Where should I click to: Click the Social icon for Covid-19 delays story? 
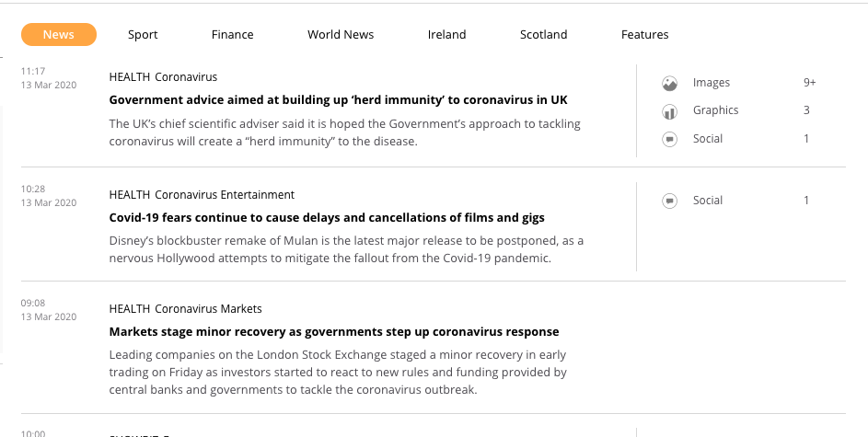point(670,201)
